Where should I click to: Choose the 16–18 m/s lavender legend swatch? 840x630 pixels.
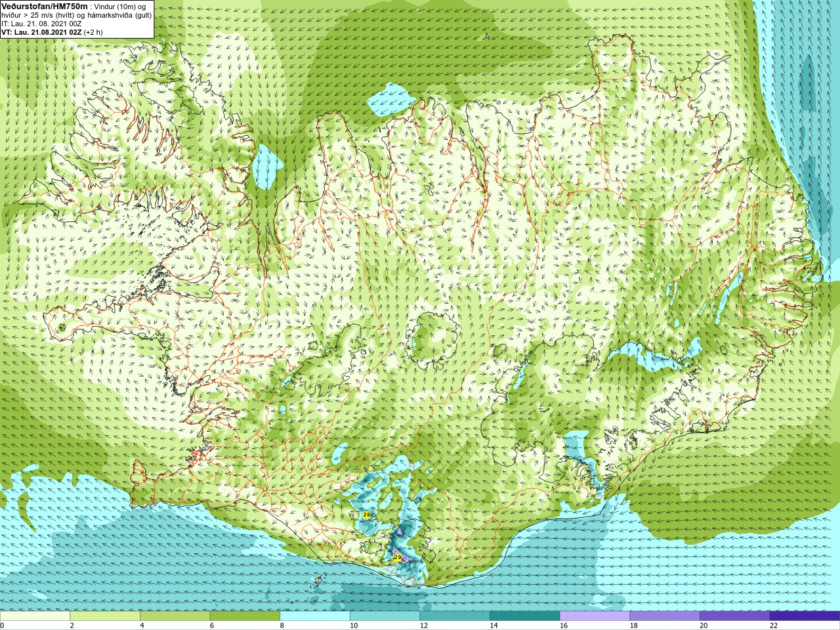click(x=595, y=616)
